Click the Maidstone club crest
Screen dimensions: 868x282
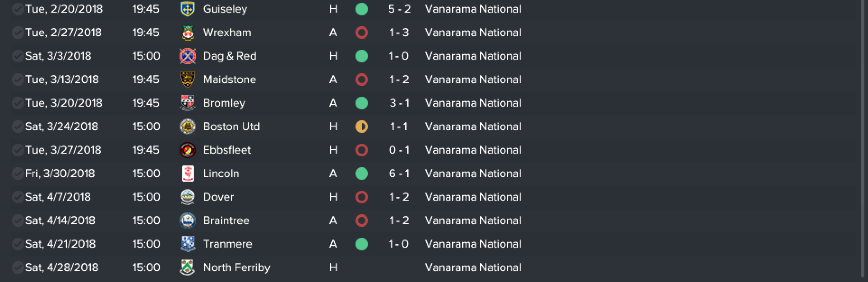187,80
